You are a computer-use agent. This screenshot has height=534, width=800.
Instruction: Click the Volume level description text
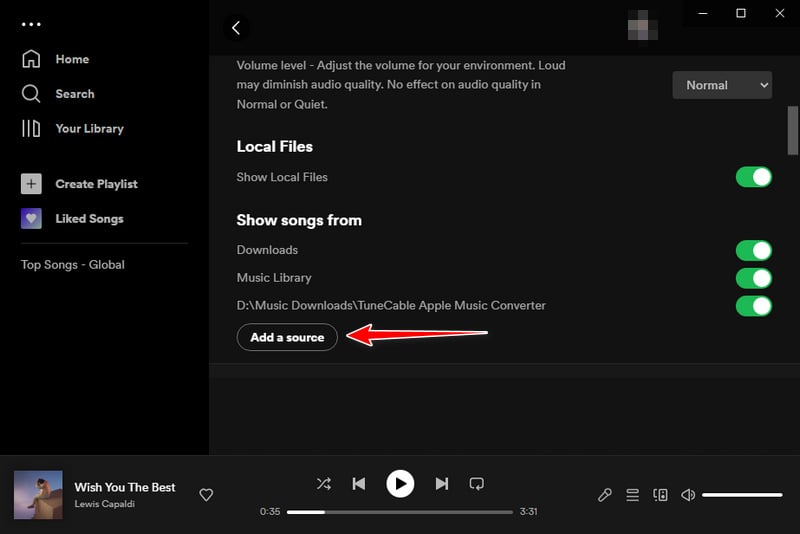401,85
